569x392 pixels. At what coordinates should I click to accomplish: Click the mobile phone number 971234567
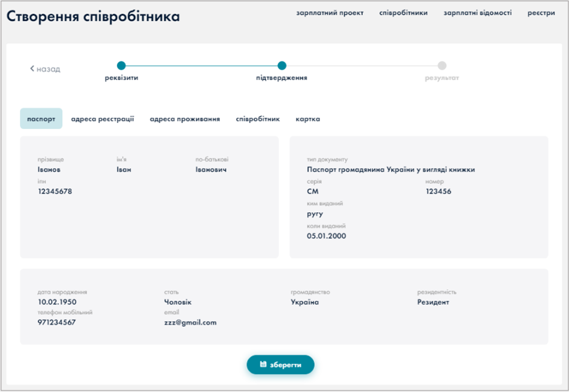point(57,323)
